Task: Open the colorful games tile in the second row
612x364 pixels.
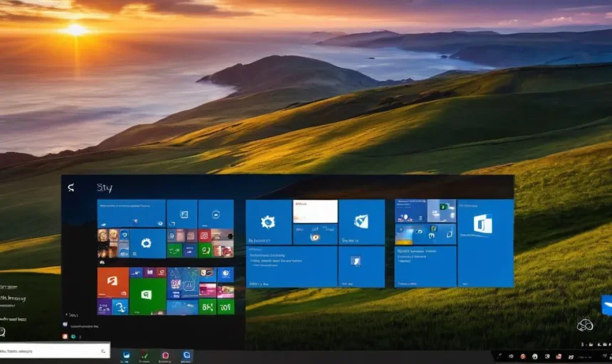Action: click(182, 282)
